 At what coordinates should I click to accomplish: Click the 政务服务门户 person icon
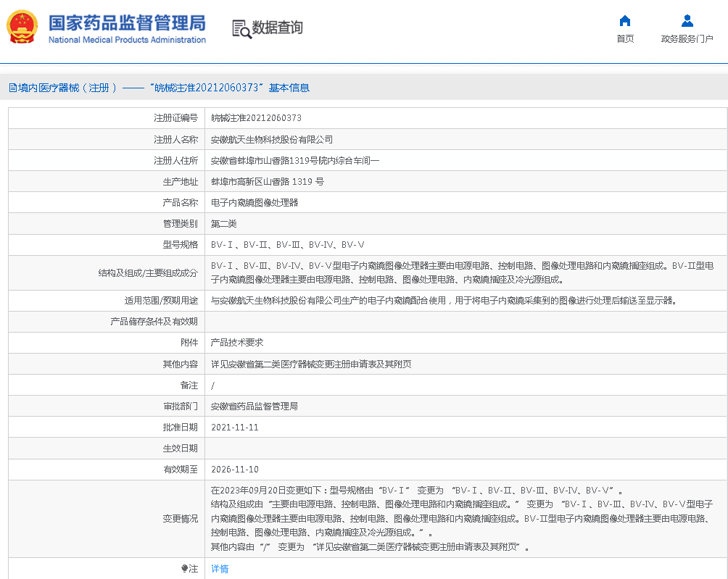(687, 20)
